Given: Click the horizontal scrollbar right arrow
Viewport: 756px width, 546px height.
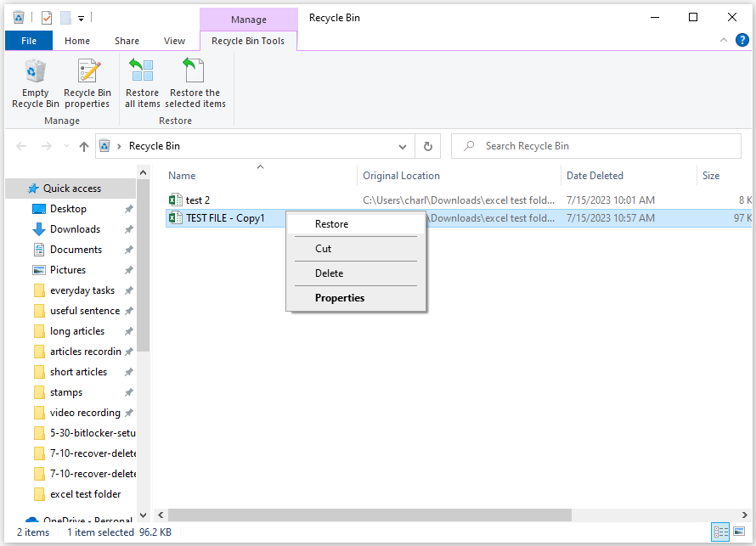Looking at the screenshot, I should click(x=745, y=515).
